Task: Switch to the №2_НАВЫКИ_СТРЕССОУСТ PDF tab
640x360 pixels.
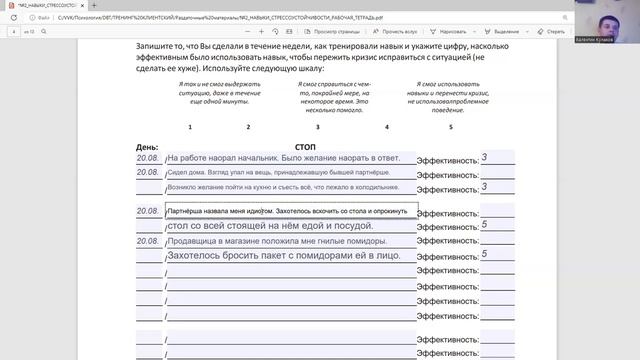Action: click(x=46, y=6)
